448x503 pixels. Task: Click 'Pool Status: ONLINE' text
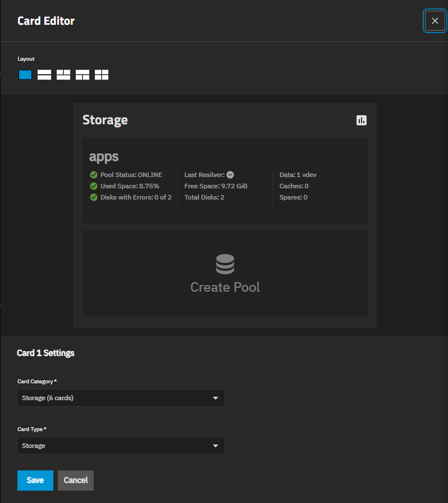(131, 175)
